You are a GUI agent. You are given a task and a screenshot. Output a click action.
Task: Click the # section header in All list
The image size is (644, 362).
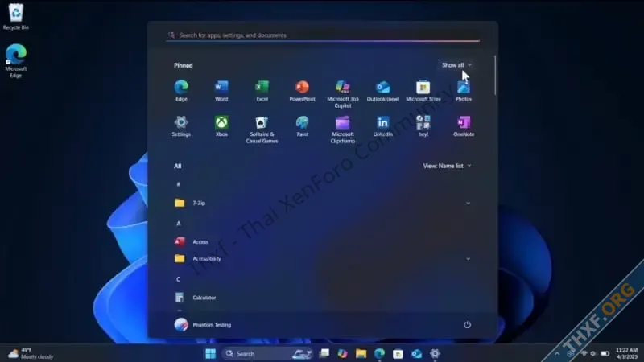[178, 184]
